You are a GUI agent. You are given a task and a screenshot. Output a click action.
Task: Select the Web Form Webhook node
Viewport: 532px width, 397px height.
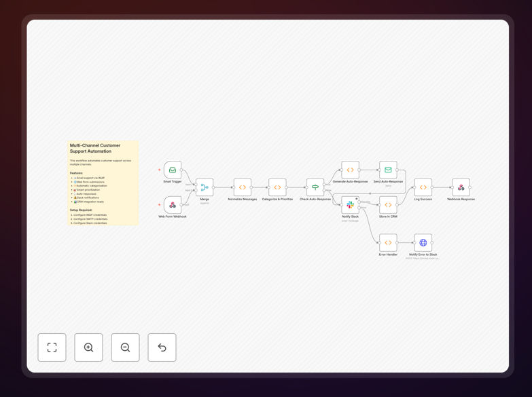point(173,205)
